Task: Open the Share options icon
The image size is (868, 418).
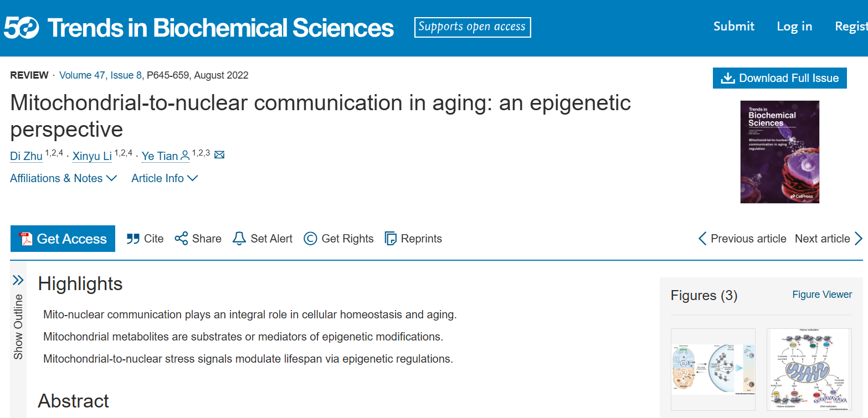Action: point(181,239)
